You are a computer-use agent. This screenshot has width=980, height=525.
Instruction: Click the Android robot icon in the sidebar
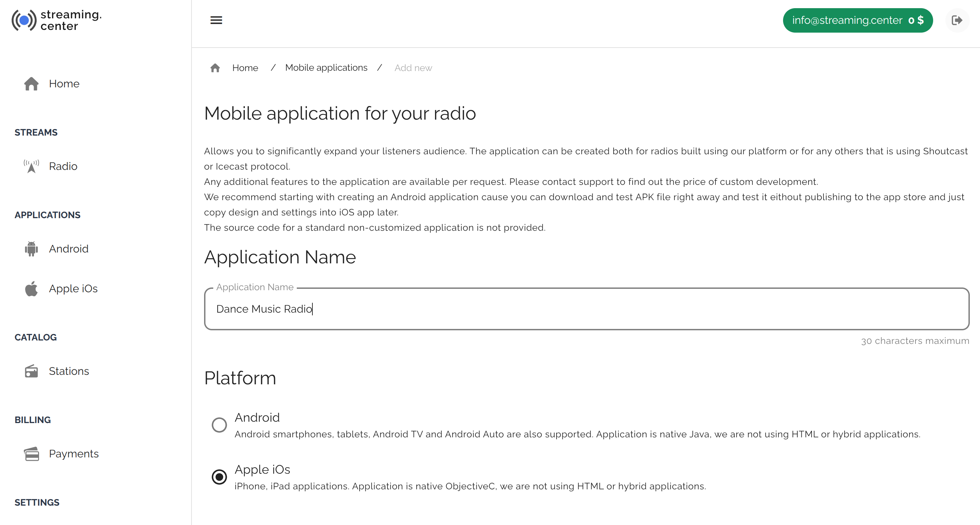click(31, 249)
